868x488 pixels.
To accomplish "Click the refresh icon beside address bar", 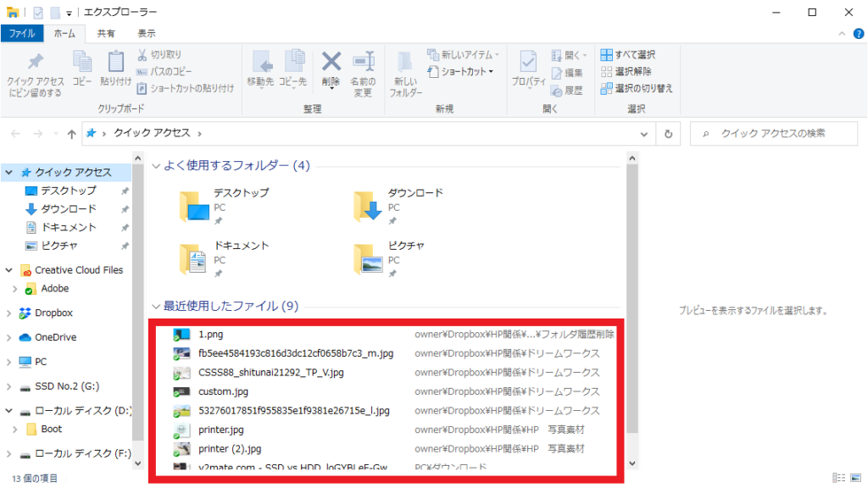I will 668,134.
